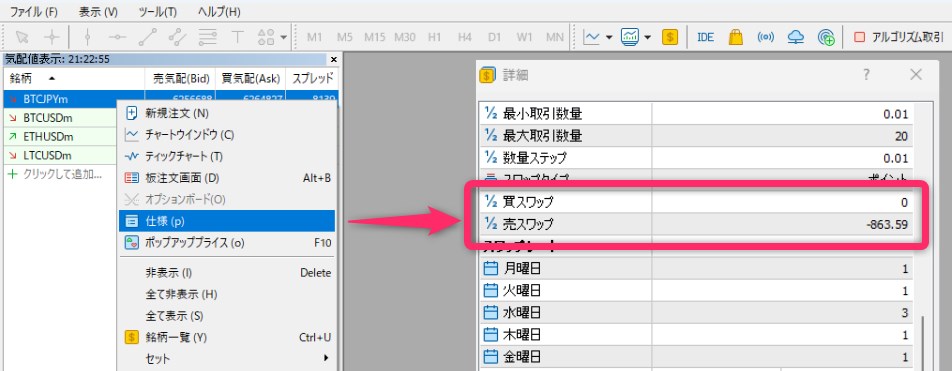Choose 全て表示 (S) from context menu

227,316
